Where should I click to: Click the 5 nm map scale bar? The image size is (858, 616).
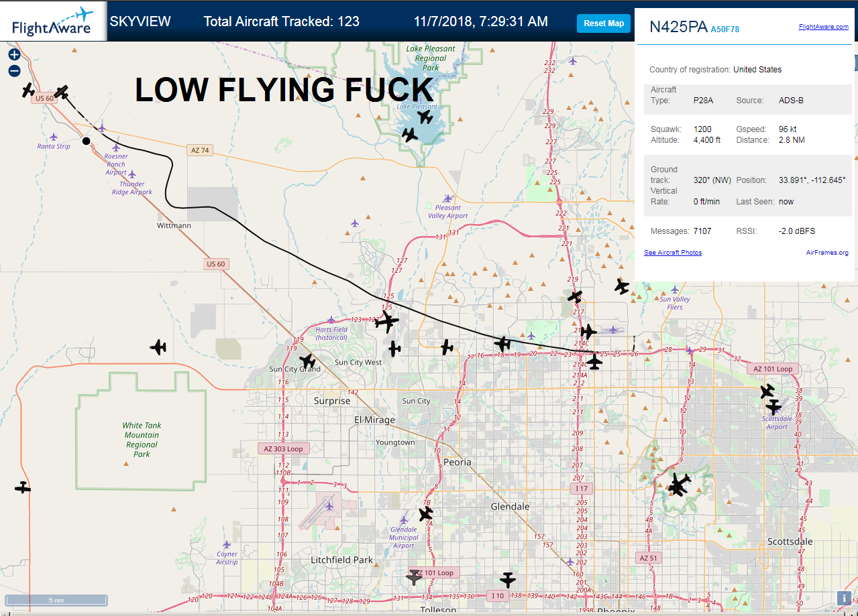(56, 599)
